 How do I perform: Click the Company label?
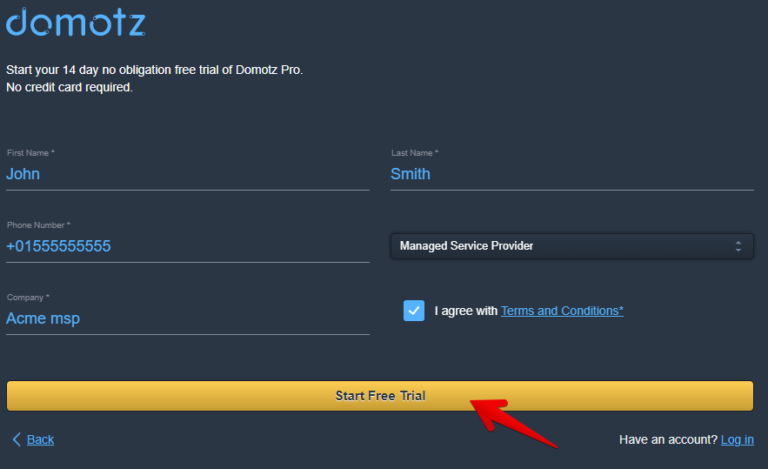point(28,298)
